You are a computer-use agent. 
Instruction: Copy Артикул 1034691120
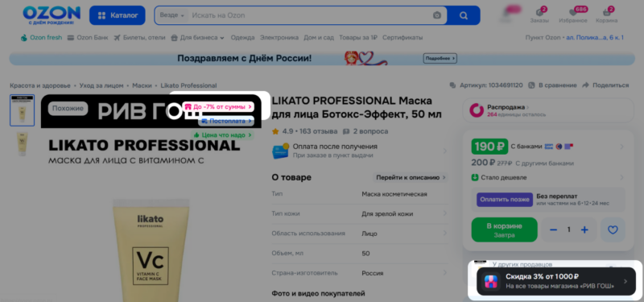click(486, 85)
